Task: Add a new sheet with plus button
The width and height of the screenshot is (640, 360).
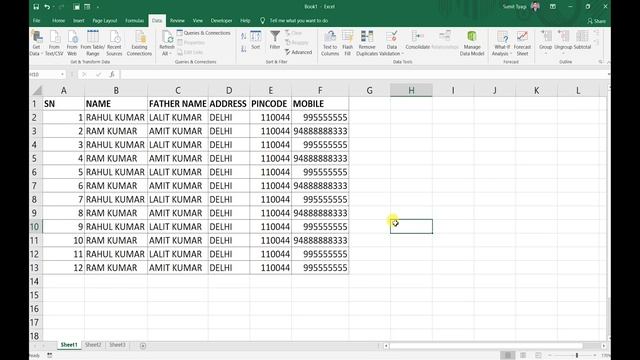Action: point(143,346)
